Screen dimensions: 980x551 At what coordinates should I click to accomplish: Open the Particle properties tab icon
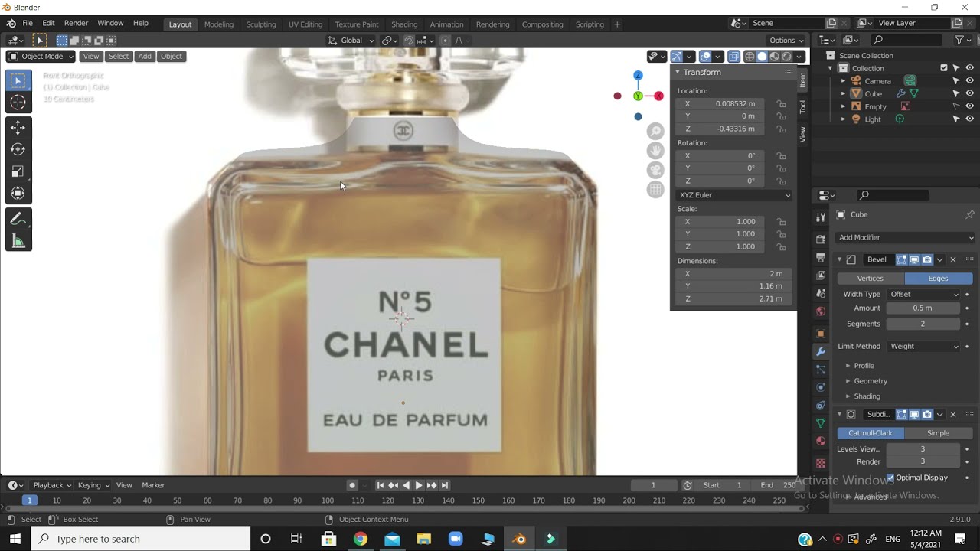(821, 370)
